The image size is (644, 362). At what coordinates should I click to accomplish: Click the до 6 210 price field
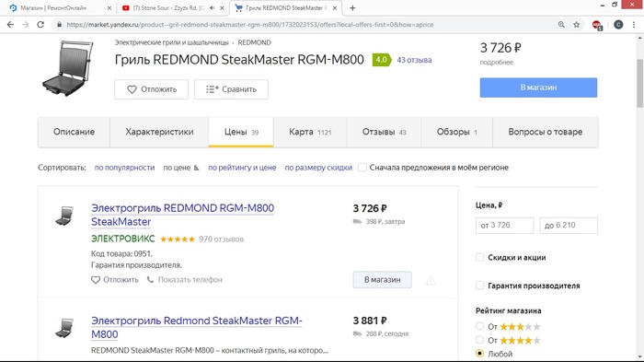(x=569, y=226)
